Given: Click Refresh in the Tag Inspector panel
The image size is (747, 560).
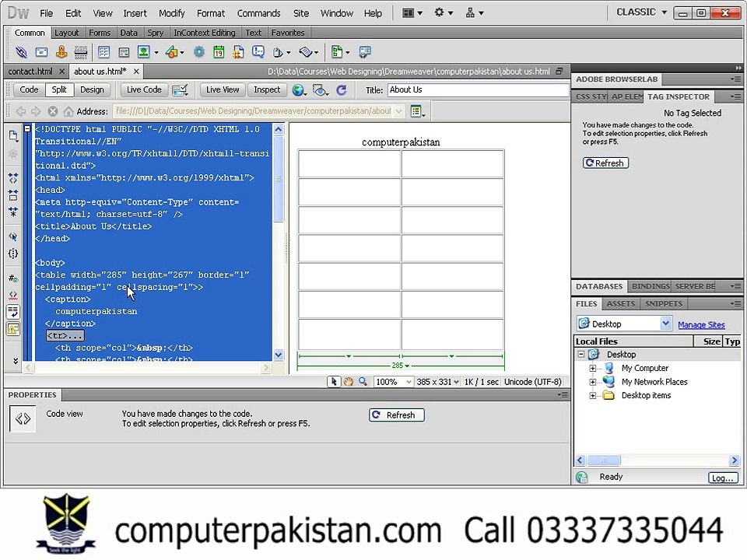Looking at the screenshot, I should pos(605,163).
